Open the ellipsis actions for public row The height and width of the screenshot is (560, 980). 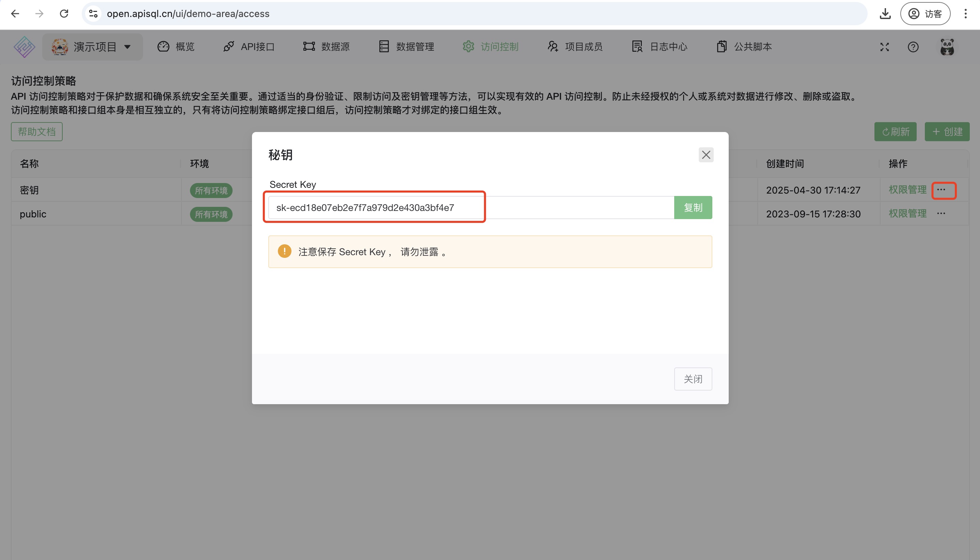coord(942,213)
